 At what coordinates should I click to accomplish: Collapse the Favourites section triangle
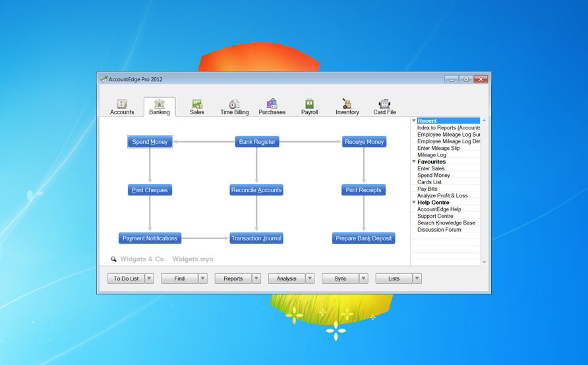point(414,162)
